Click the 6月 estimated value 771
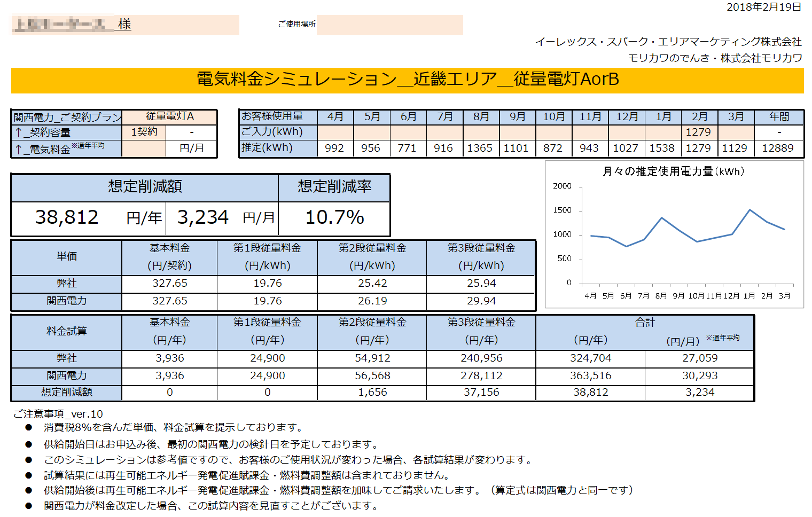Image resolution: width=812 pixels, height=517 pixels. point(408,148)
